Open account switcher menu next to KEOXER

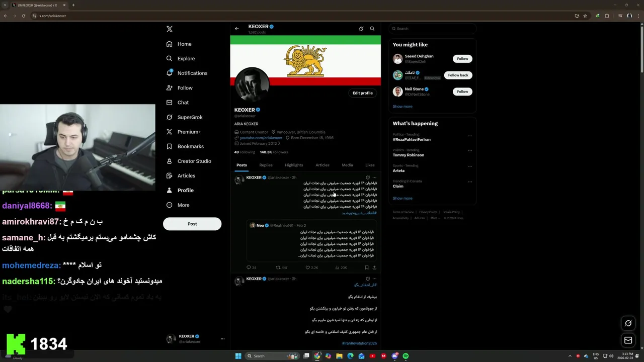[222, 339]
